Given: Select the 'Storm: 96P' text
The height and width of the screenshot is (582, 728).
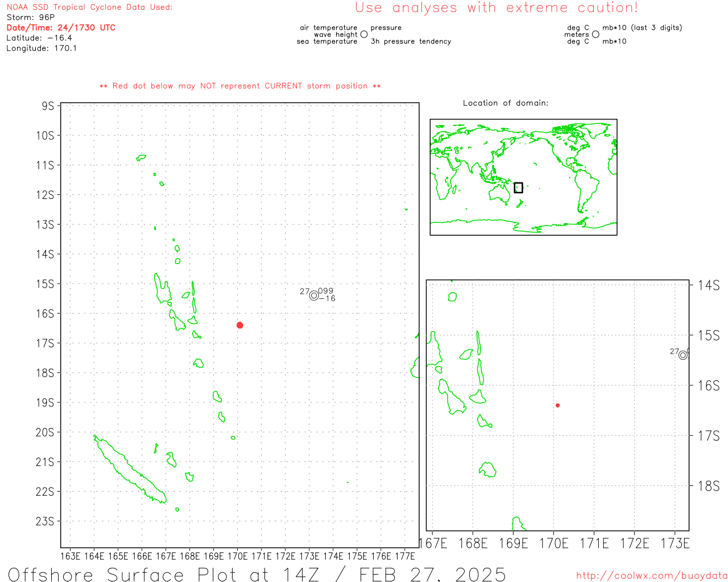Looking at the screenshot, I should click(31, 18).
